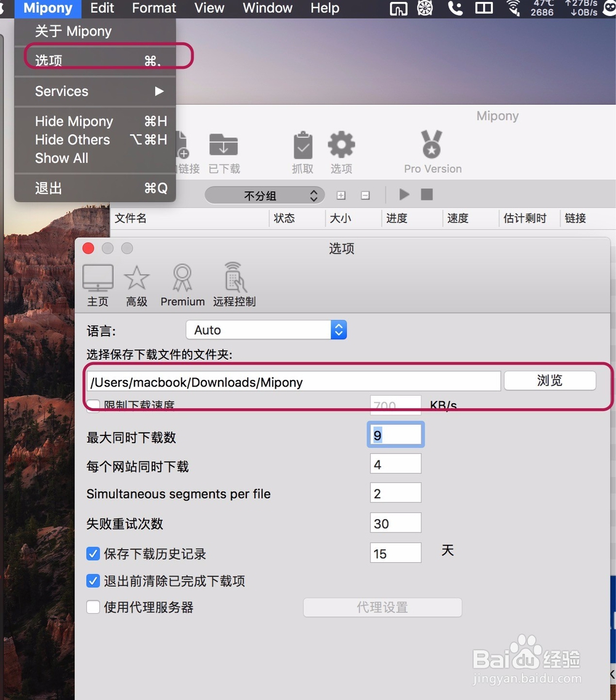The height and width of the screenshot is (700, 616).
Task: Expand all groups with plus icon
Action: tap(341, 196)
